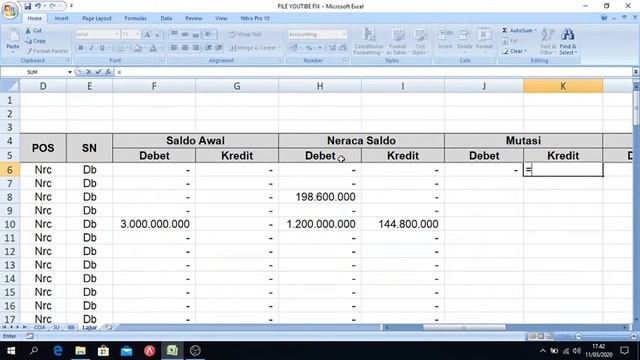Viewport: 640px width, 360px height.
Task: Open Microsoft Edge from taskbar
Action: tap(58, 351)
